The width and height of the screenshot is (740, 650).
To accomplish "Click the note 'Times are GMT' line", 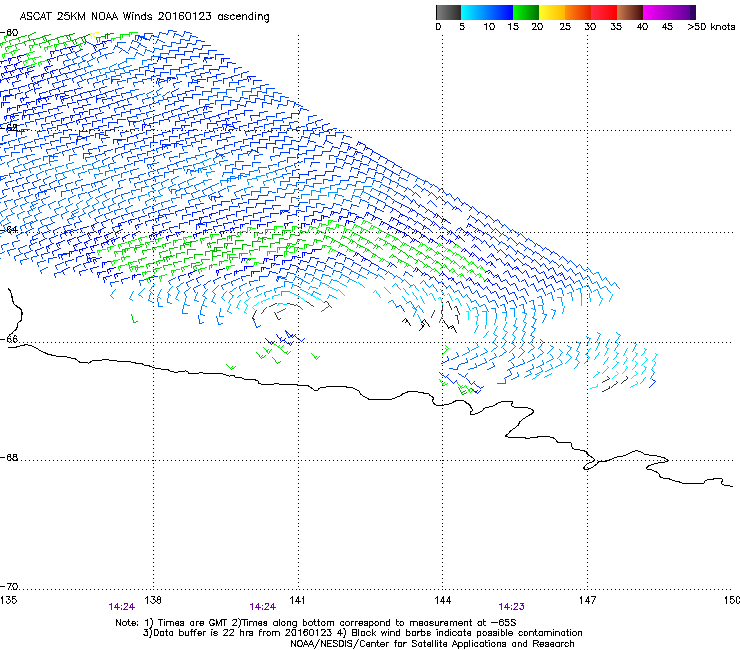I will pyautogui.click(x=316, y=623).
